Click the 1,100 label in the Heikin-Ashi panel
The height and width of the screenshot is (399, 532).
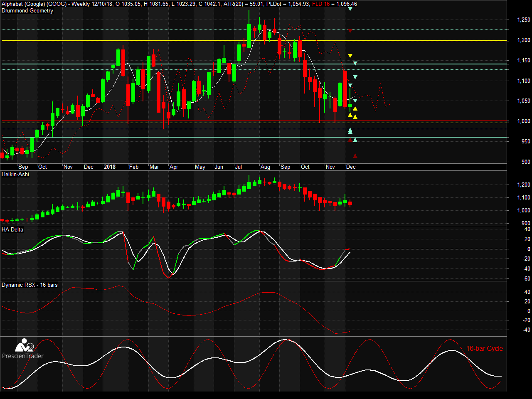point(524,198)
